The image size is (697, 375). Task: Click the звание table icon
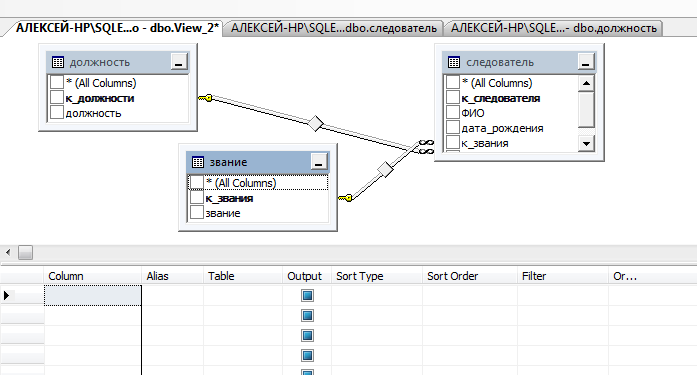[198, 162]
